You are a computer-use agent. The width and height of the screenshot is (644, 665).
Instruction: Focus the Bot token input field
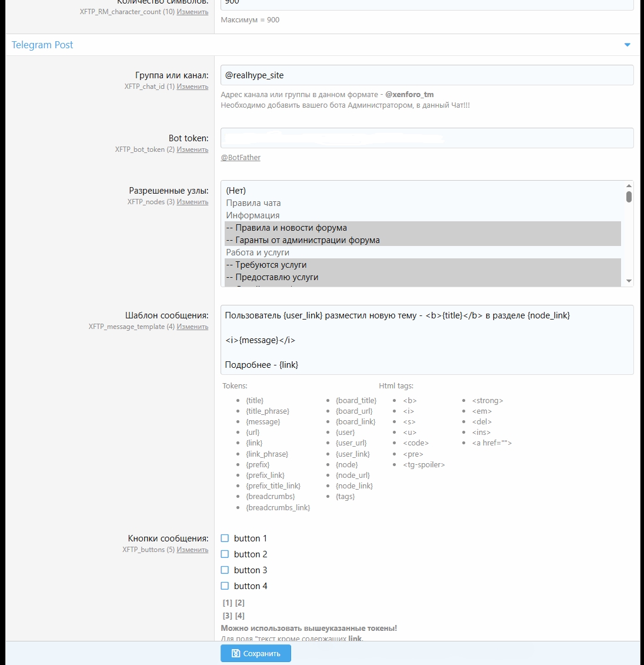tap(426, 138)
